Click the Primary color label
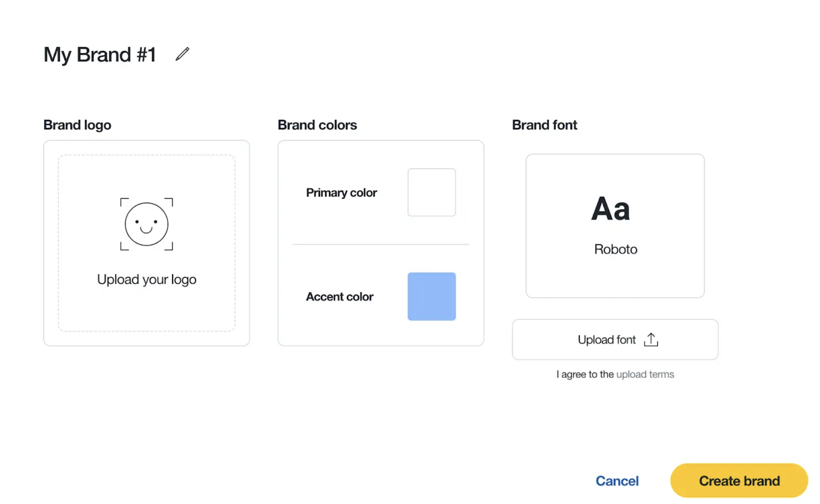Image resolution: width=820 pixels, height=504 pixels. coord(341,192)
